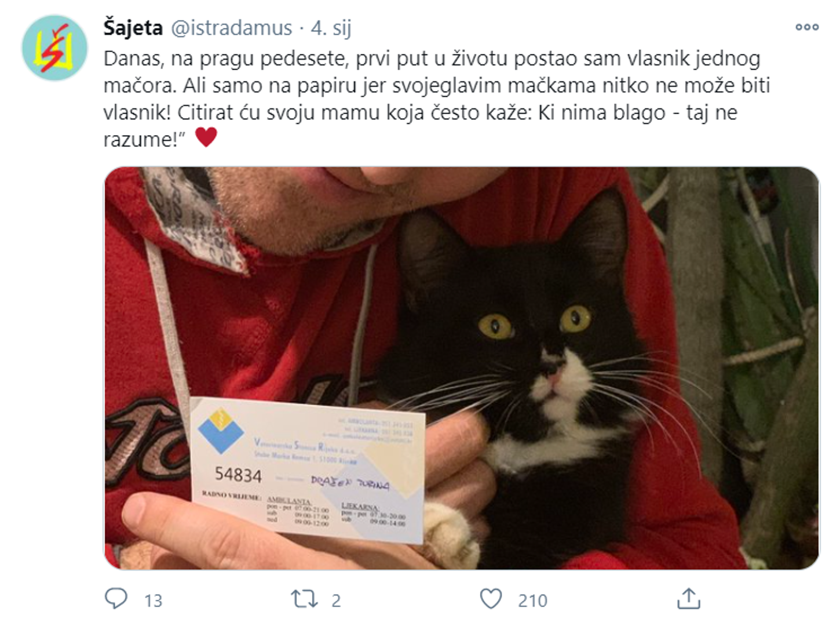
Task: Open the reply speech bubble icon
Action: click(x=116, y=599)
